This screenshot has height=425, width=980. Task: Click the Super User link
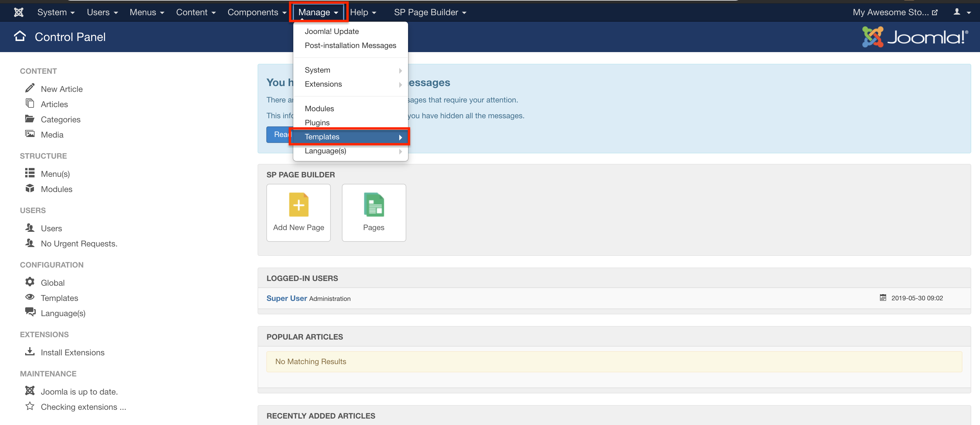[287, 298]
